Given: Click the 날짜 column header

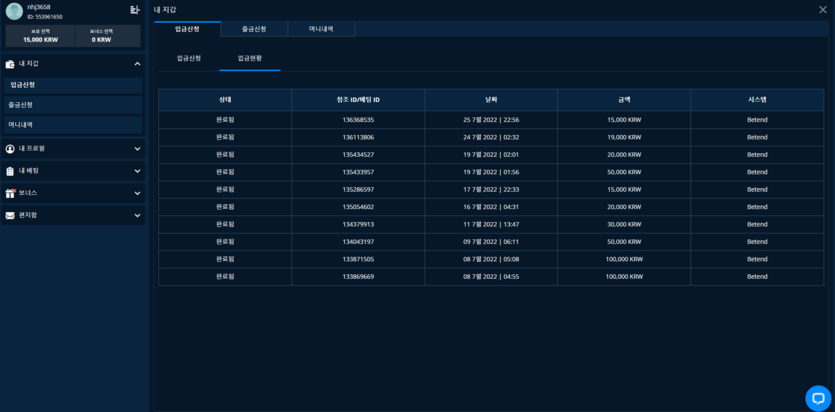Looking at the screenshot, I should point(491,100).
